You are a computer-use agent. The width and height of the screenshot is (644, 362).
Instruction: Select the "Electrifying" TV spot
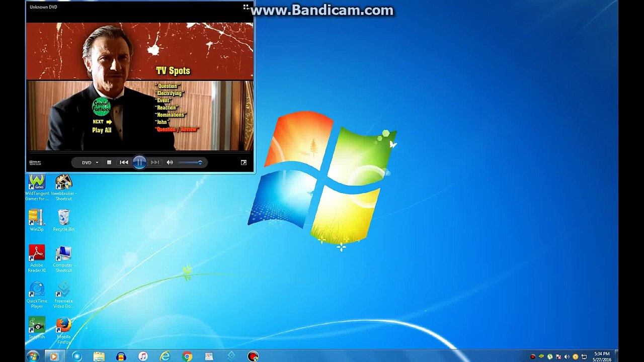[170, 93]
